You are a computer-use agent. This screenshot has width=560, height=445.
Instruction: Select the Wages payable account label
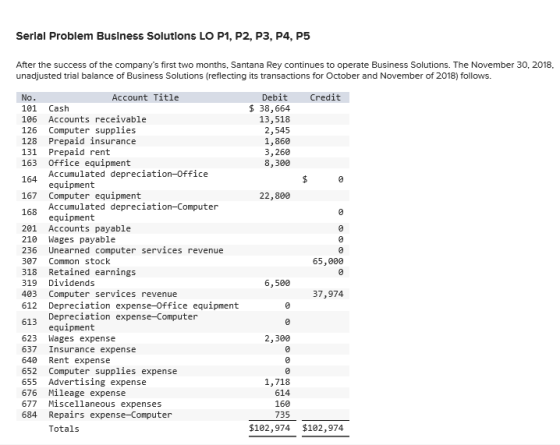coord(82,239)
